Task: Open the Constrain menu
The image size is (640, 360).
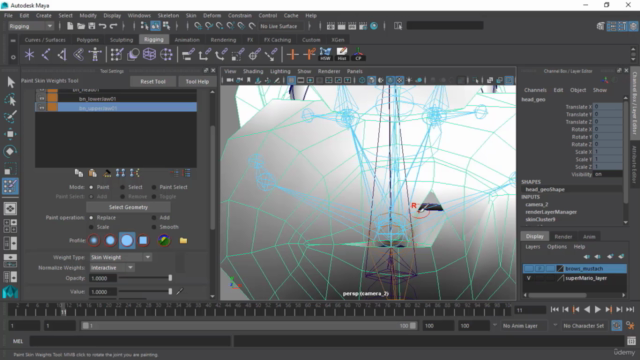Action: click(240, 16)
